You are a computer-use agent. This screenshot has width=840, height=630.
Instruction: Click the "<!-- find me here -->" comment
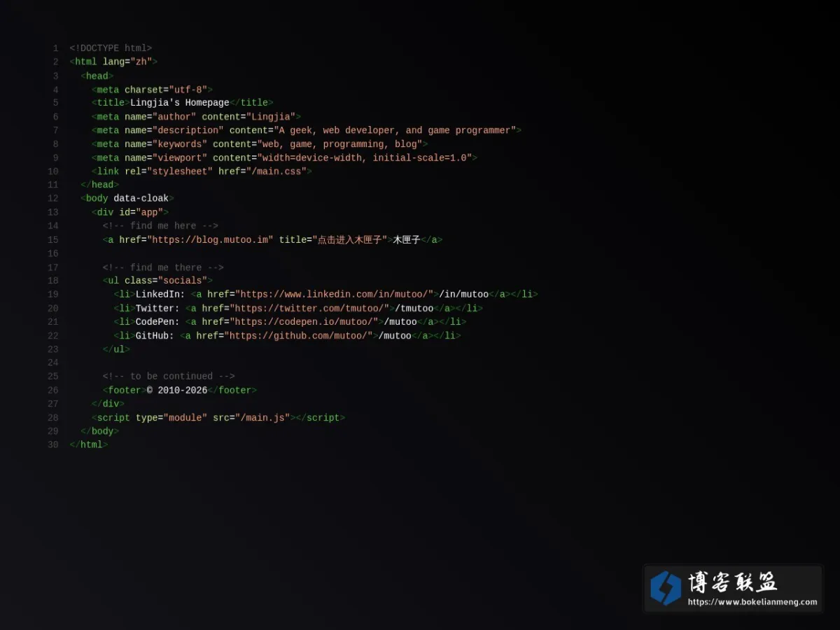[x=160, y=226]
